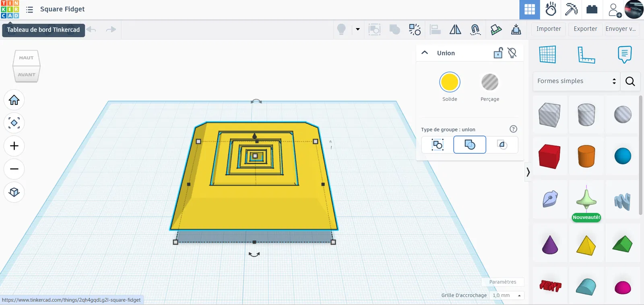The height and width of the screenshot is (305, 644).
Task: Click the show-all lightbulb icon in toolbar
Action: tap(341, 29)
